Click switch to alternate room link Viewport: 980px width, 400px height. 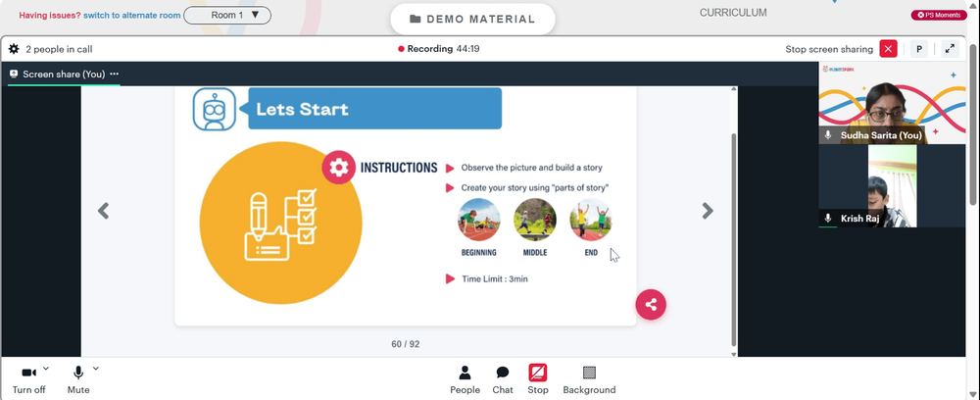pyautogui.click(x=132, y=15)
